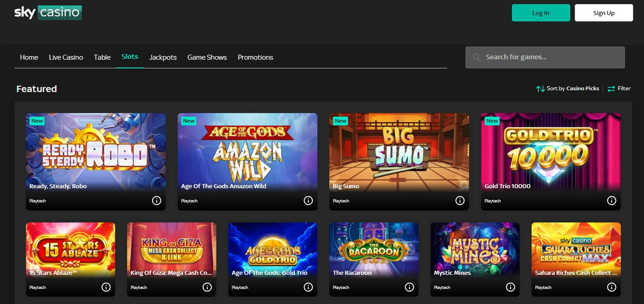This screenshot has height=304, width=644.
Task: Open the Table games tab
Action: 102,57
